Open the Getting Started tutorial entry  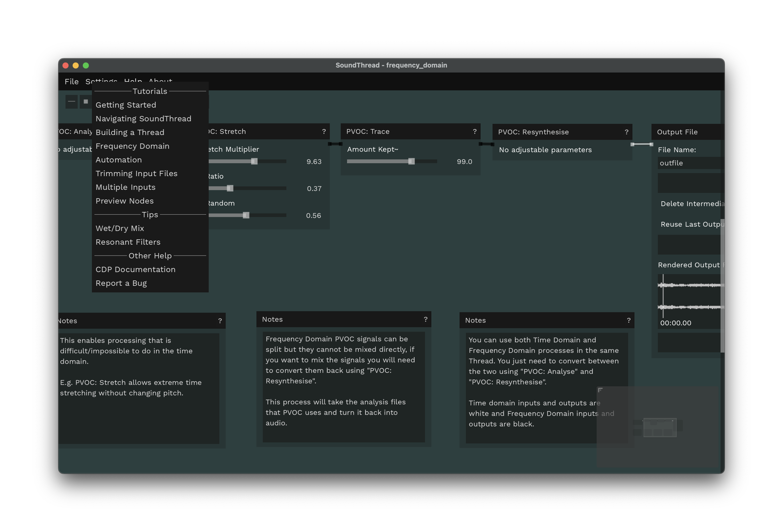126,105
